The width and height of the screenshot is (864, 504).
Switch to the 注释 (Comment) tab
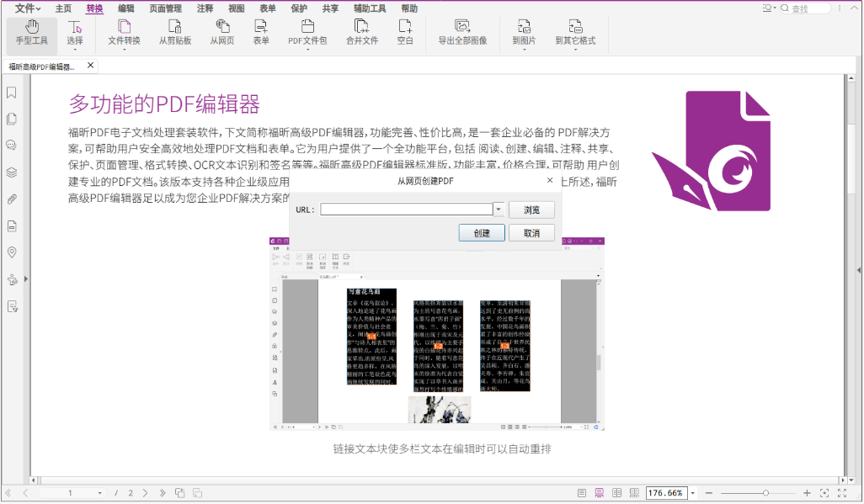[x=205, y=8]
